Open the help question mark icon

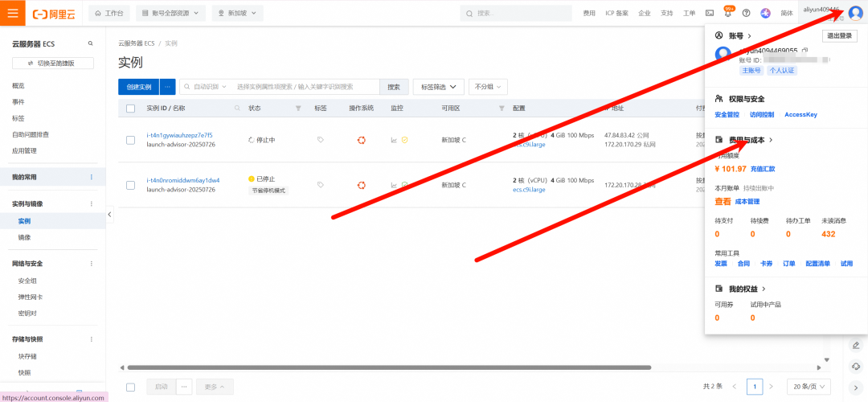[746, 14]
